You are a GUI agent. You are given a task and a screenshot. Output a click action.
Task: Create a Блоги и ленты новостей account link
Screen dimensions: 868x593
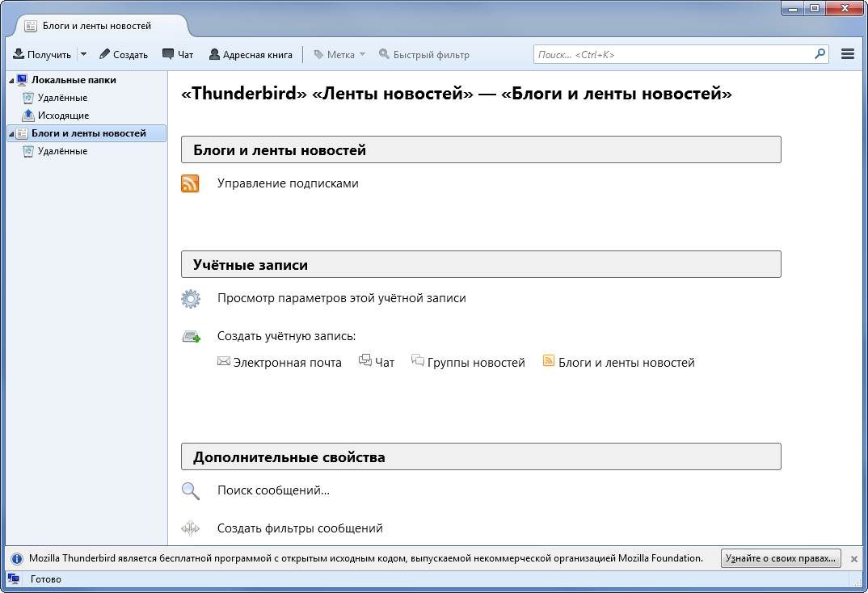(626, 363)
